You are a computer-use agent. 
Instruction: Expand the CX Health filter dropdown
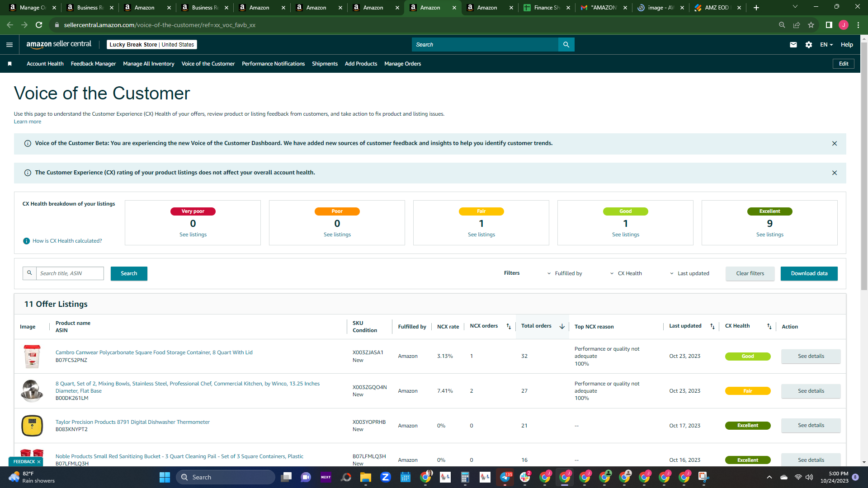626,273
